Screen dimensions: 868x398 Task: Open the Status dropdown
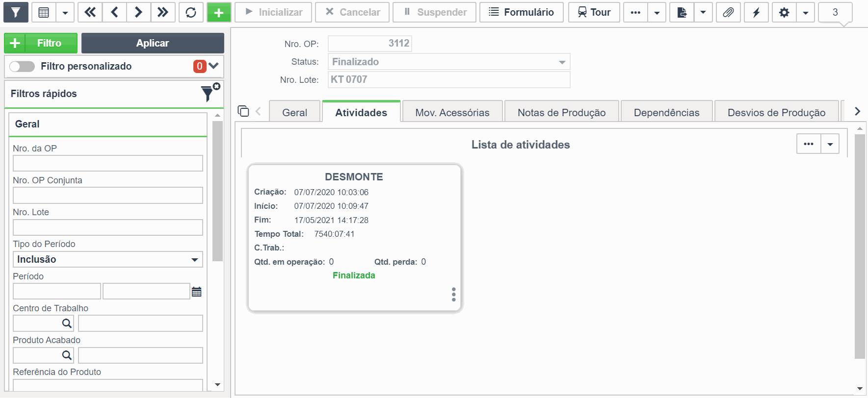click(449, 62)
